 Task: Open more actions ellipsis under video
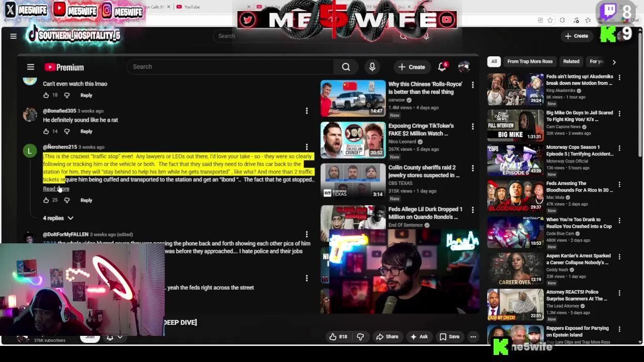coord(473,337)
